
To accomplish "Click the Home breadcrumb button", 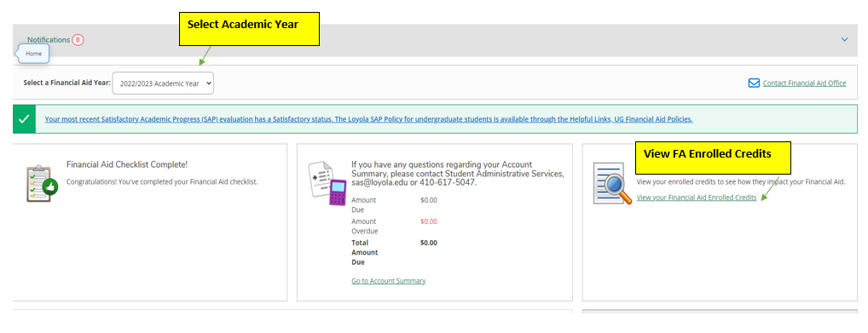I will pos(34,54).
